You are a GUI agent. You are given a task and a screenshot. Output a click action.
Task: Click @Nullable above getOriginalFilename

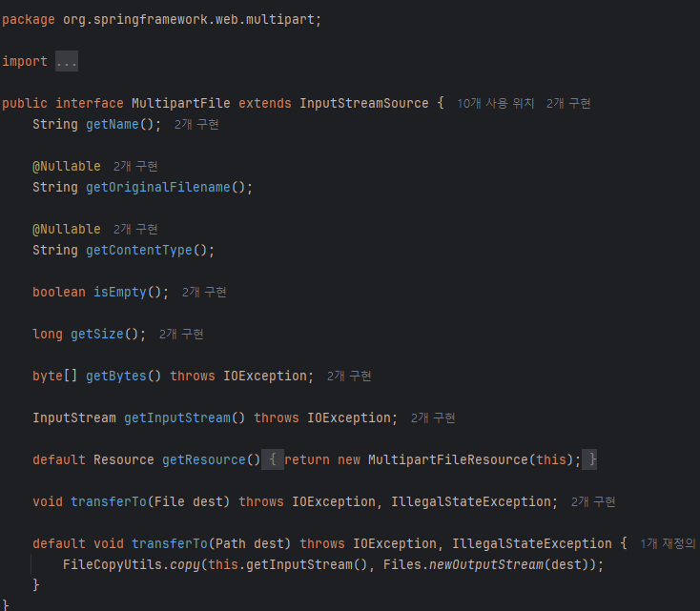[x=67, y=167]
